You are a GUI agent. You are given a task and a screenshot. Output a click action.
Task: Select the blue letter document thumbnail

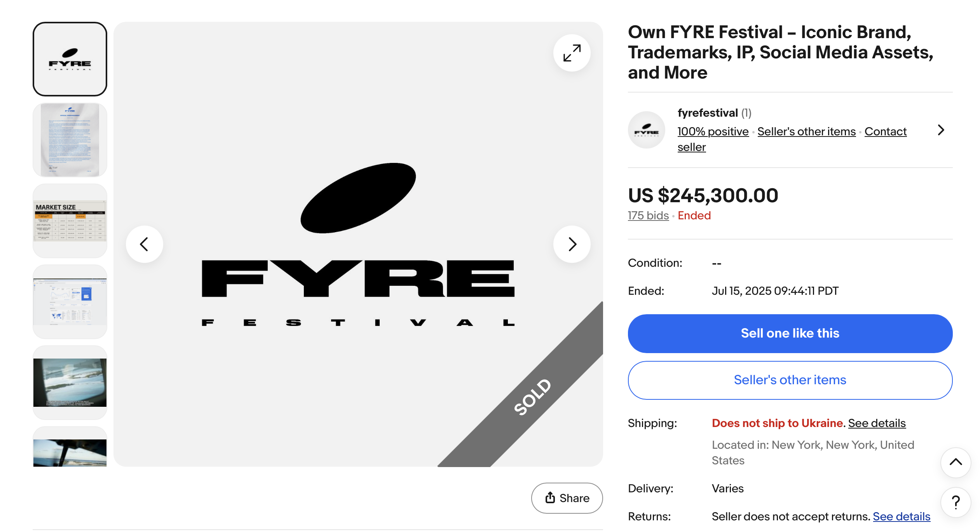tap(70, 140)
